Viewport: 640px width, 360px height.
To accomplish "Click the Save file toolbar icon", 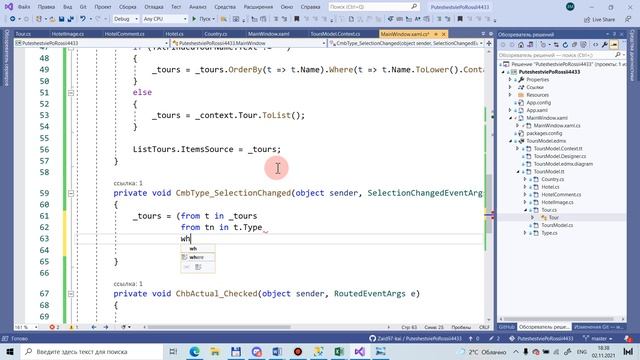I will pyautogui.click(x=61, y=19).
